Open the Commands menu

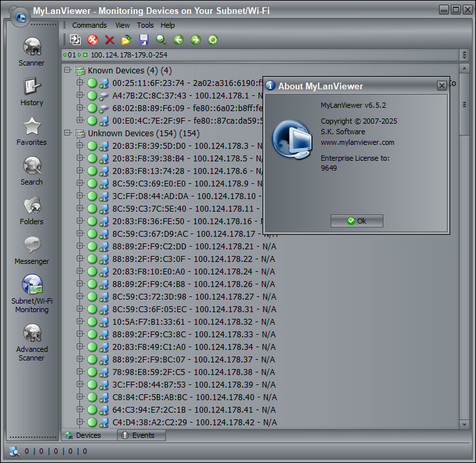(x=89, y=25)
